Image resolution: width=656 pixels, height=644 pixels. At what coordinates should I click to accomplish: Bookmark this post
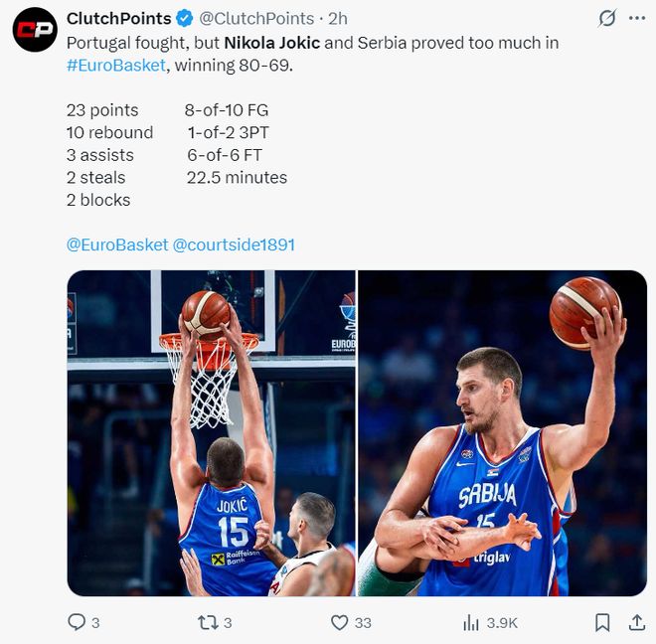click(x=602, y=622)
